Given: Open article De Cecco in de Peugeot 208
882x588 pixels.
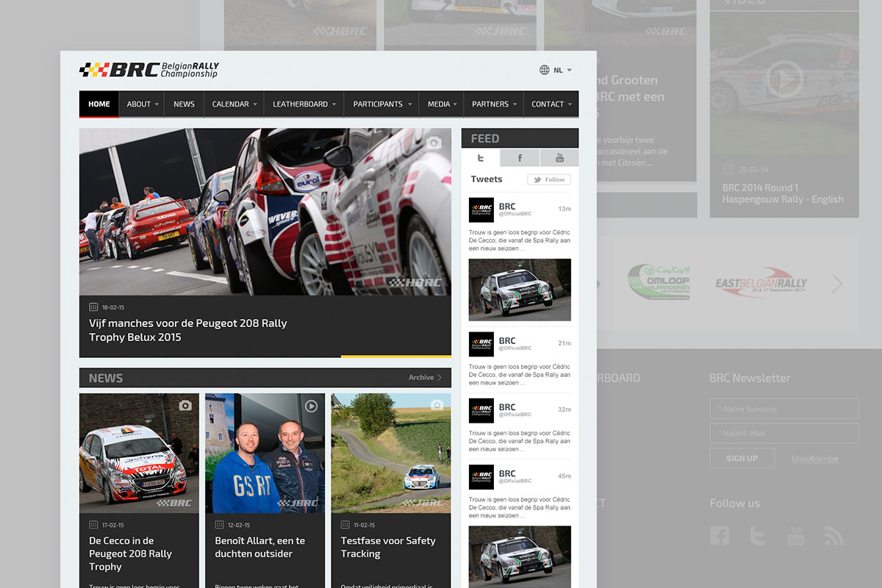Looking at the screenshot, I should [131, 553].
